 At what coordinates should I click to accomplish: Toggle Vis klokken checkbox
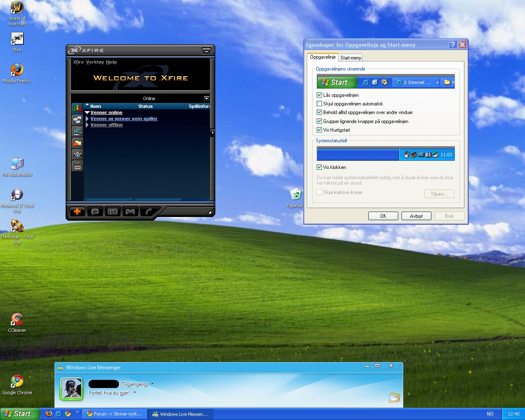point(319,167)
